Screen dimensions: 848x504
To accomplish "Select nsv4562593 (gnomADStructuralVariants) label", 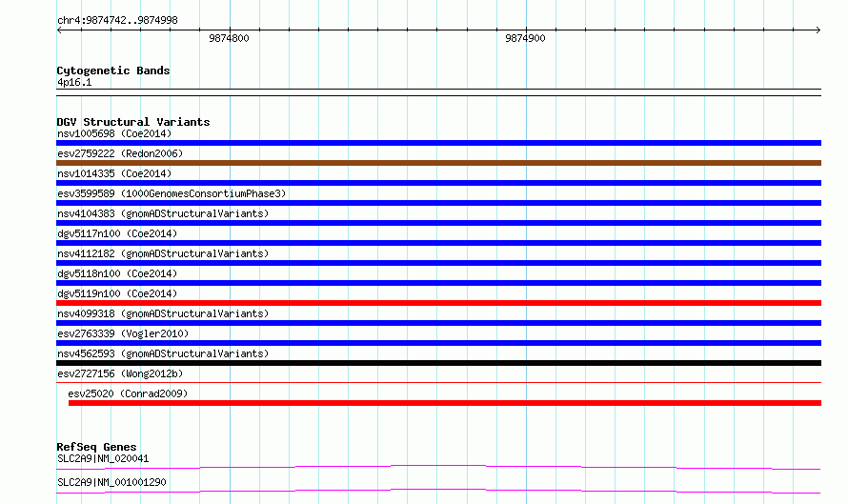I will click(163, 353).
